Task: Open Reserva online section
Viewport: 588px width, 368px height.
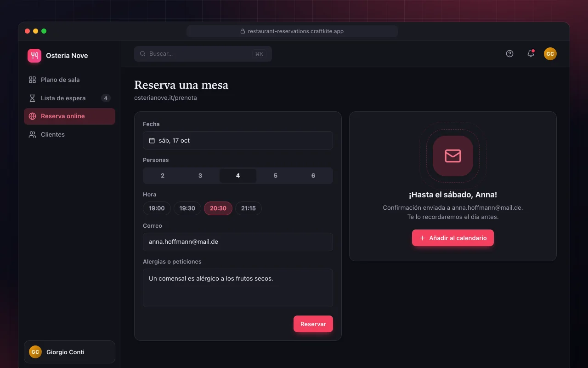Action: [x=69, y=116]
